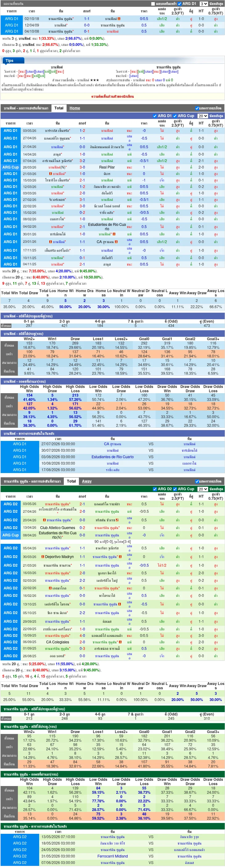Uncheck ARG Cup filter in Banfield section
This screenshot has height=868, width=225.
(x=174, y=116)
